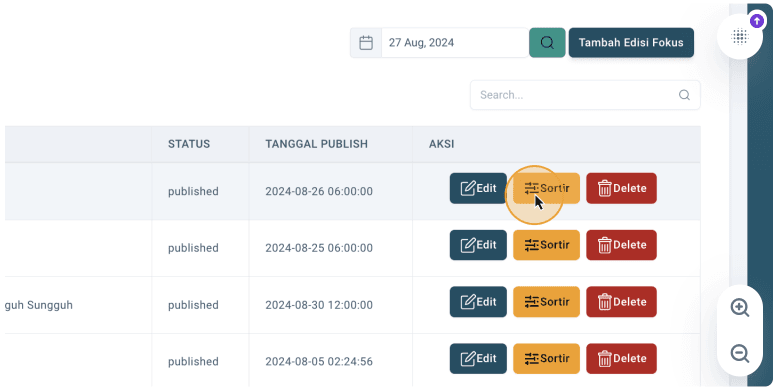Select the date text 2024-08-25 06:00:00
The width and height of the screenshot is (774, 390).
319,248
